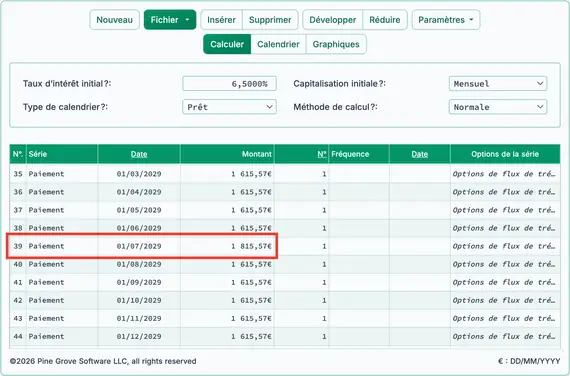
Task: Open series options for row 44
Action: point(505,337)
